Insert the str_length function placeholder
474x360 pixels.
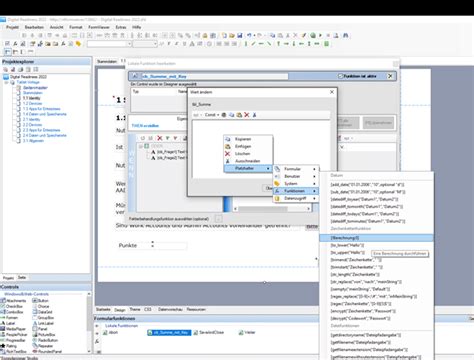click(355, 275)
